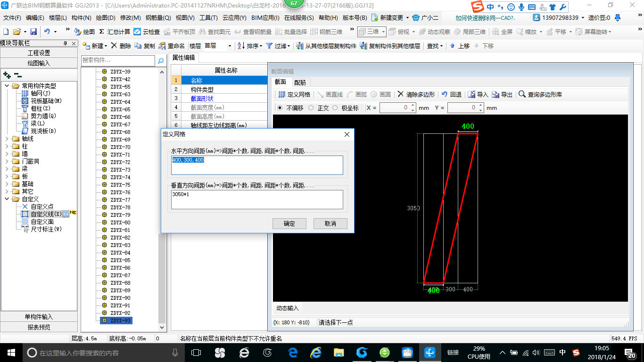Copy the component using 复制
644x362 pixels.
tap(145, 46)
